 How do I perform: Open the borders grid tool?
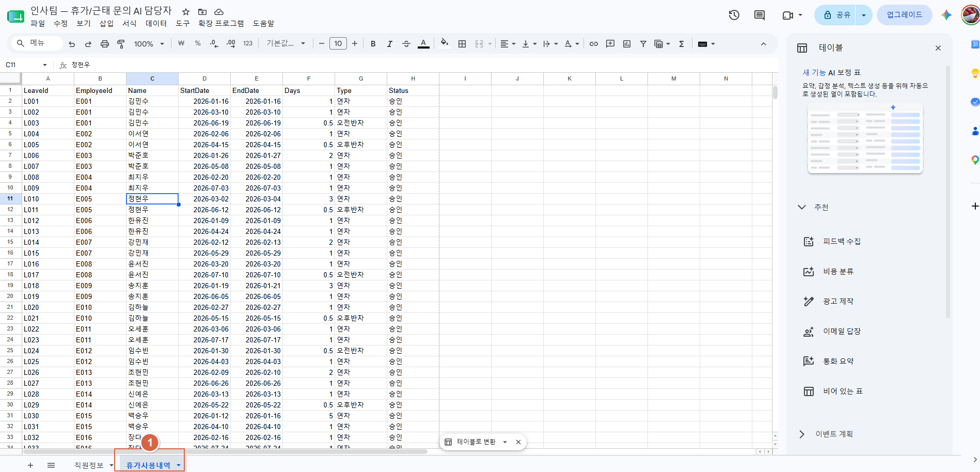[462, 44]
